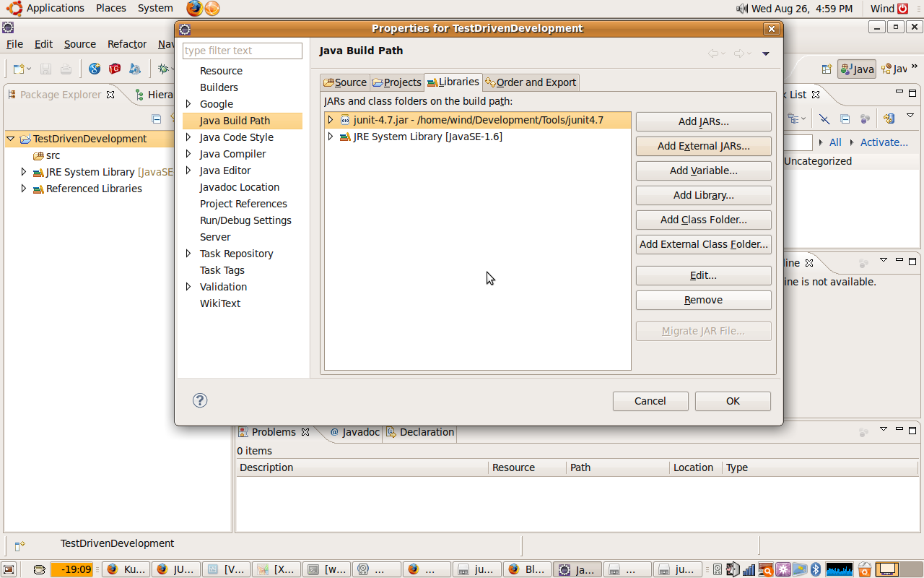Click the Show Desktop icon in bottom panel
This screenshot has width=924, height=578.
pos(9,569)
